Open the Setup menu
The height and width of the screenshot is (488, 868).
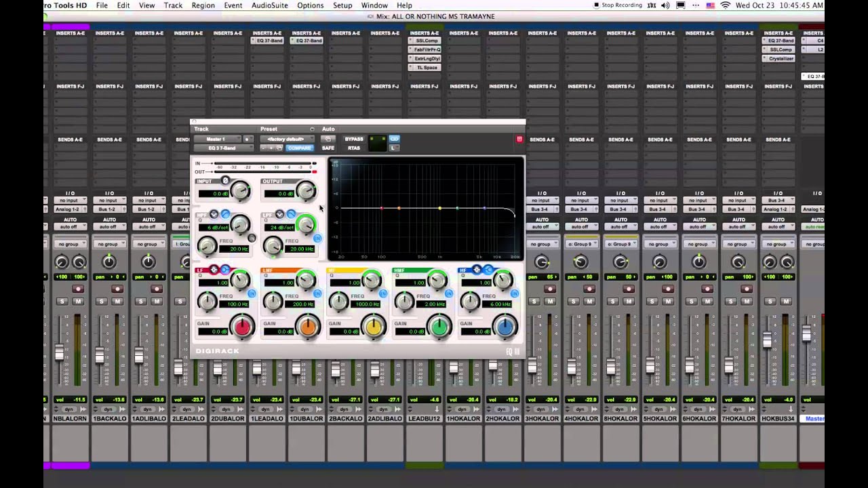pyautogui.click(x=342, y=5)
